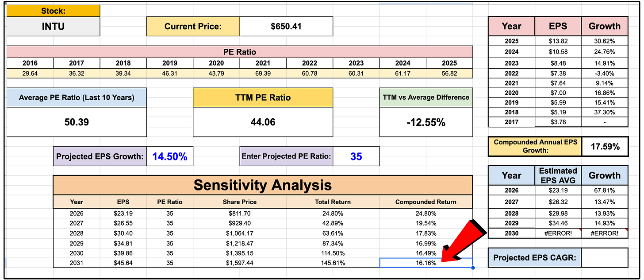Select the 2017 EPS value $3.78

pyautogui.click(x=558, y=122)
